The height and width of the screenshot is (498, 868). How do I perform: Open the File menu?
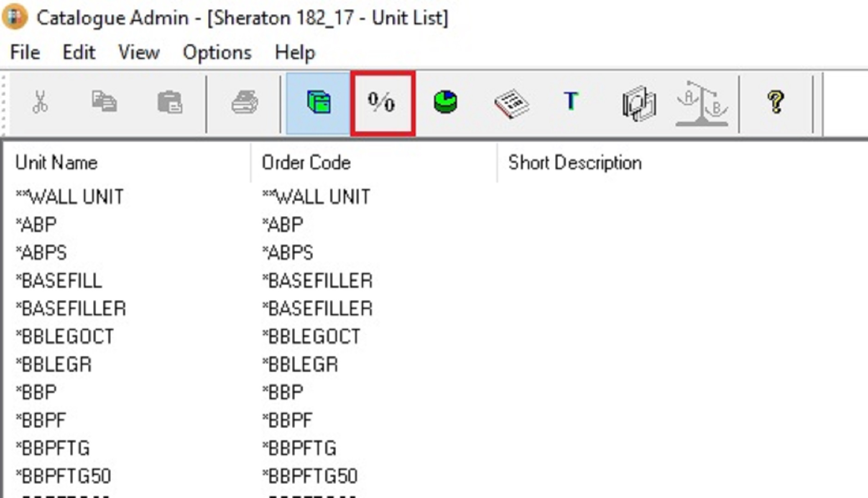click(x=25, y=52)
